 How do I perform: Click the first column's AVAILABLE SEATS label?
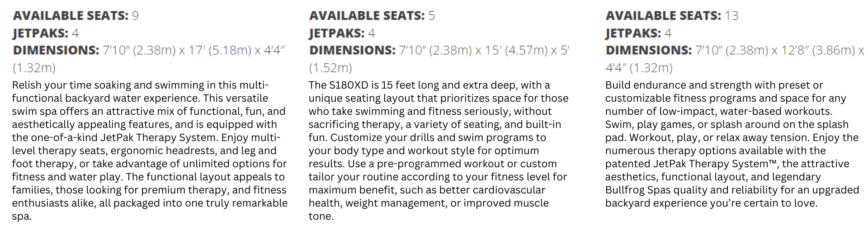pyautogui.click(x=71, y=16)
